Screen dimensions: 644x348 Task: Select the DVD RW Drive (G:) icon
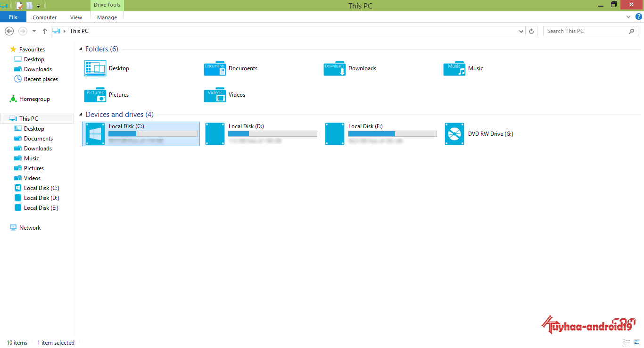point(454,134)
